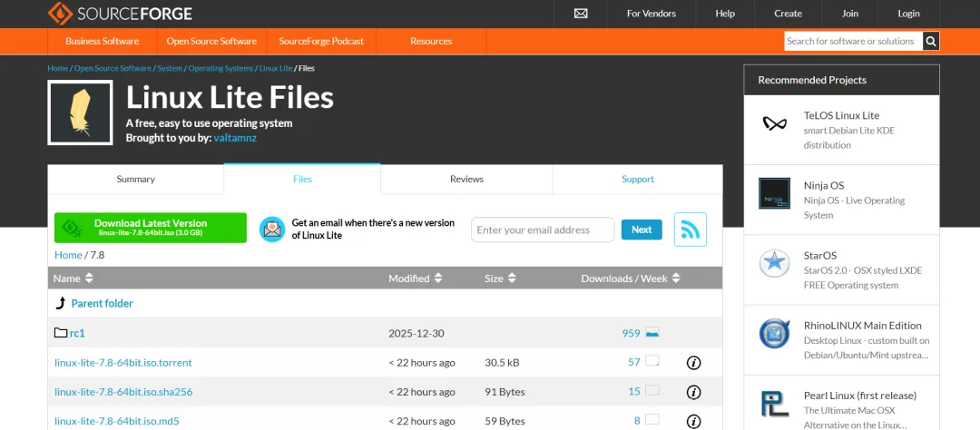
Task: Click the email envelope notification icon
Action: coord(272,230)
